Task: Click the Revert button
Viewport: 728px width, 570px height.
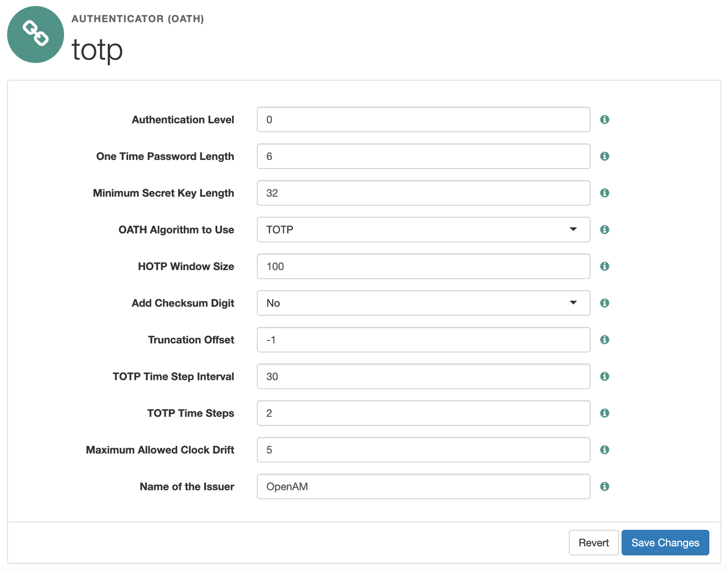Action: tap(594, 542)
